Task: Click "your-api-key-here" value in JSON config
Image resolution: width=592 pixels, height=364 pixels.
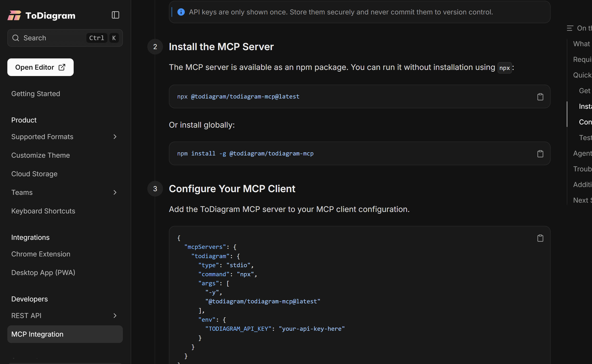Action: coord(312,329)
